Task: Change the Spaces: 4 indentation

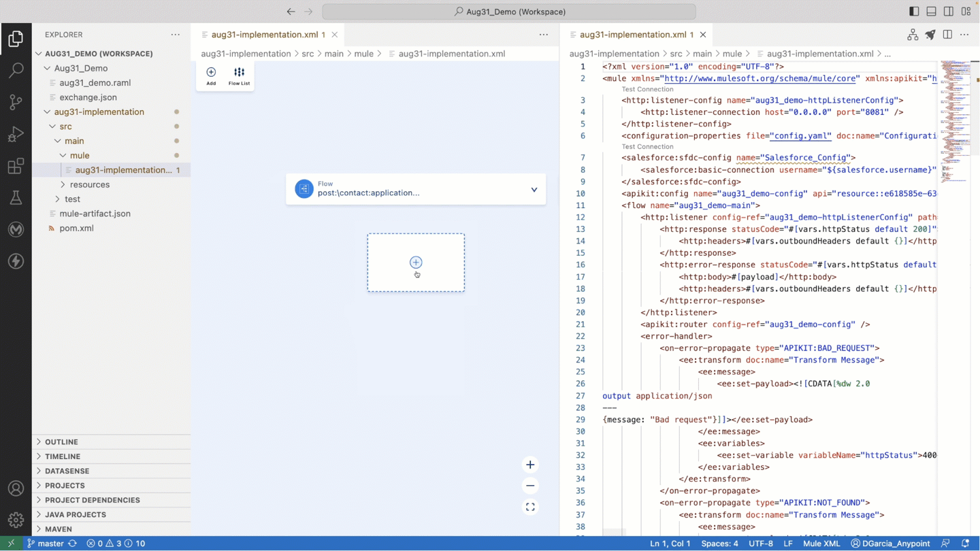Action: pyautogui.click(x=719, y=544)
